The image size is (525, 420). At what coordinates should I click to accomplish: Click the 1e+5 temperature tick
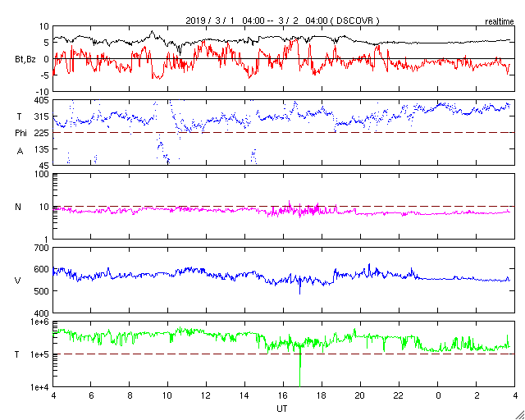pos(40,354)
